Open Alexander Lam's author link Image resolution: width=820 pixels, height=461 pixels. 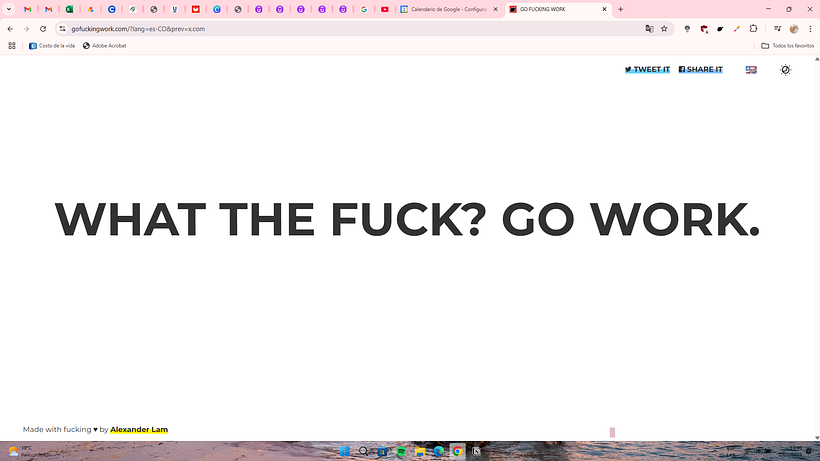(139, 430)
